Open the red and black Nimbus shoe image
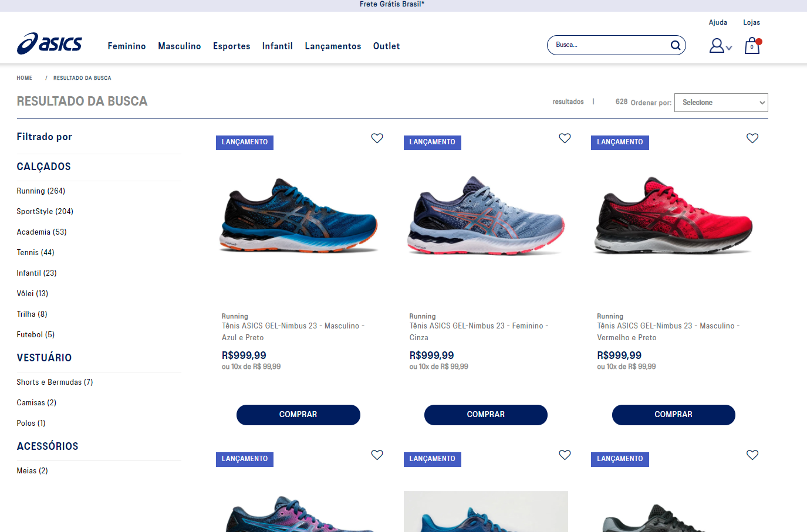The image size is (807, 532). [x=674, y=215]
